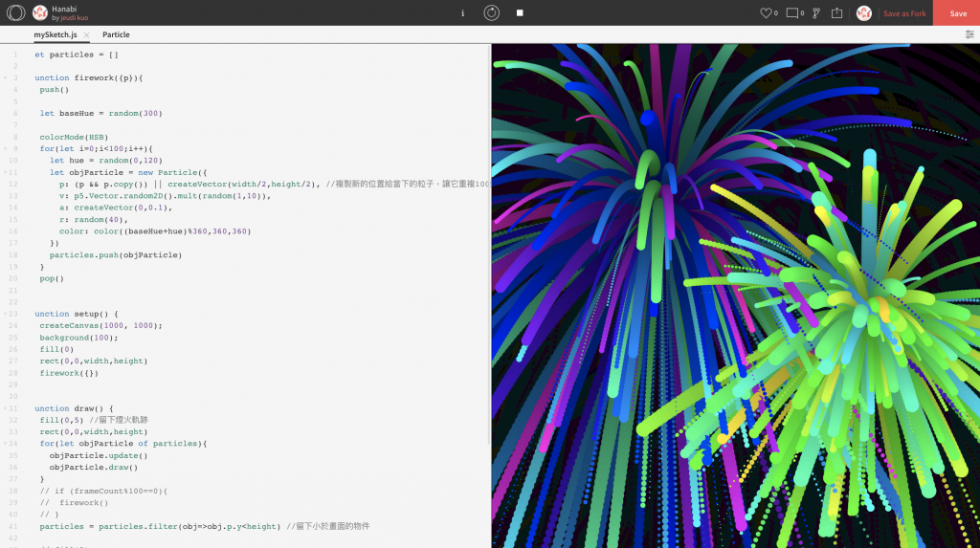This screenshot has height=548, width=980.
Task: Click the OpenProcessing logo icon
Action: 15,12
